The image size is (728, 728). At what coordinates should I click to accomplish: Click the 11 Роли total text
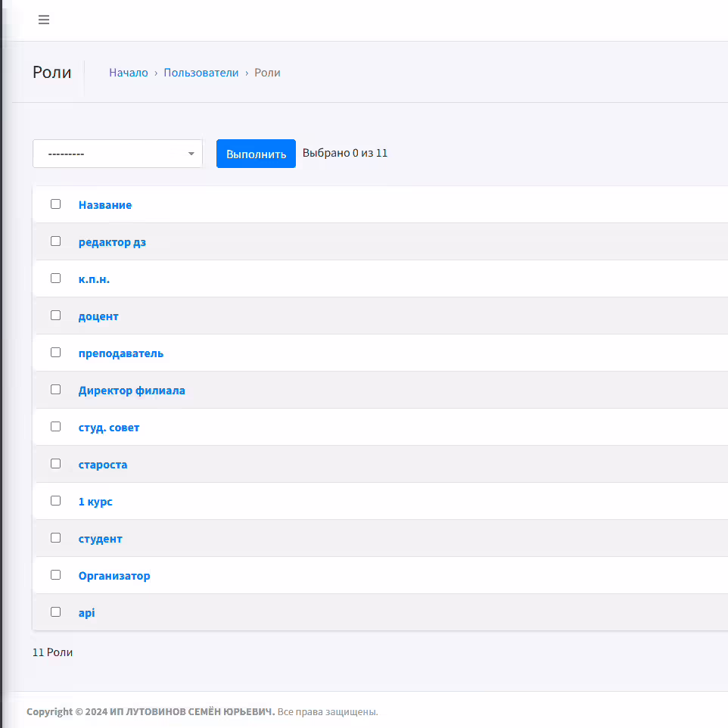tap(52, 652)
